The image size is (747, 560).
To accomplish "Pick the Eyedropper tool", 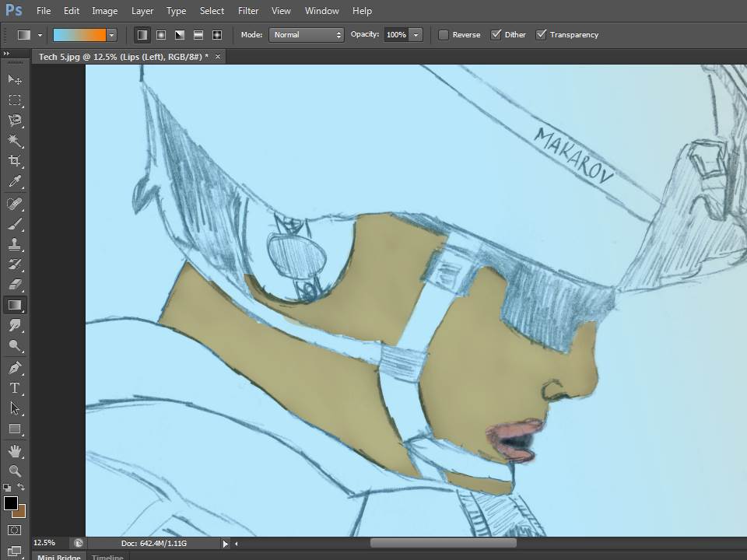I will pos(15,181).
